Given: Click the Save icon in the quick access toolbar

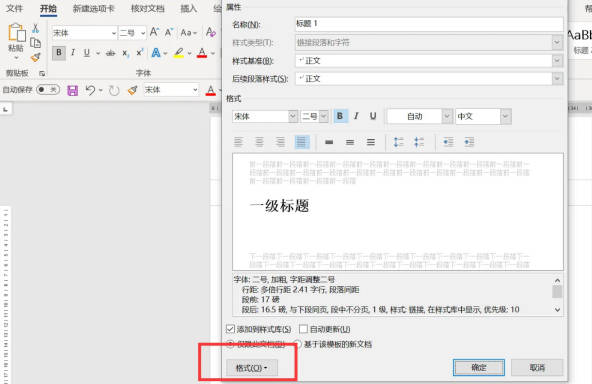Looking at the screenshot, I should (72, 90).
